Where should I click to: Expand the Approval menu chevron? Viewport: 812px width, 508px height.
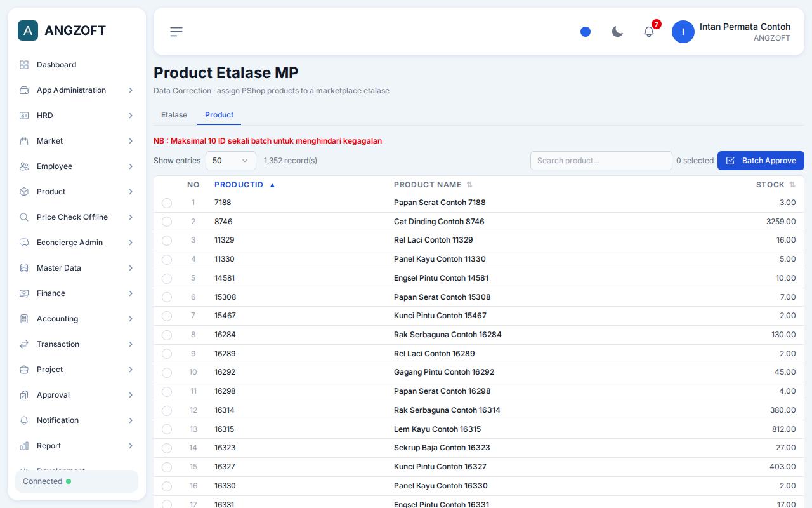(131, 395)
